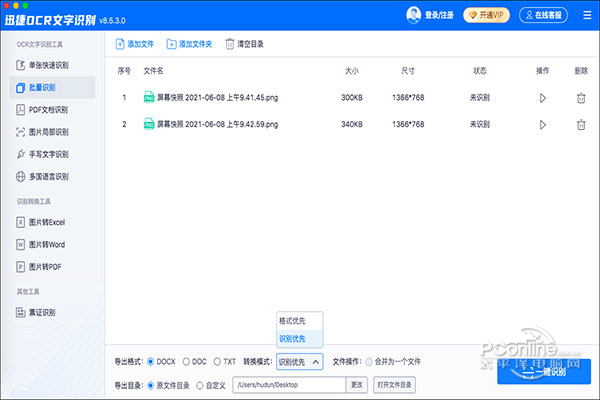This screenshot has height=400, width=600.
Task: Click 打开文件目录 button
Action: (395, 385)
